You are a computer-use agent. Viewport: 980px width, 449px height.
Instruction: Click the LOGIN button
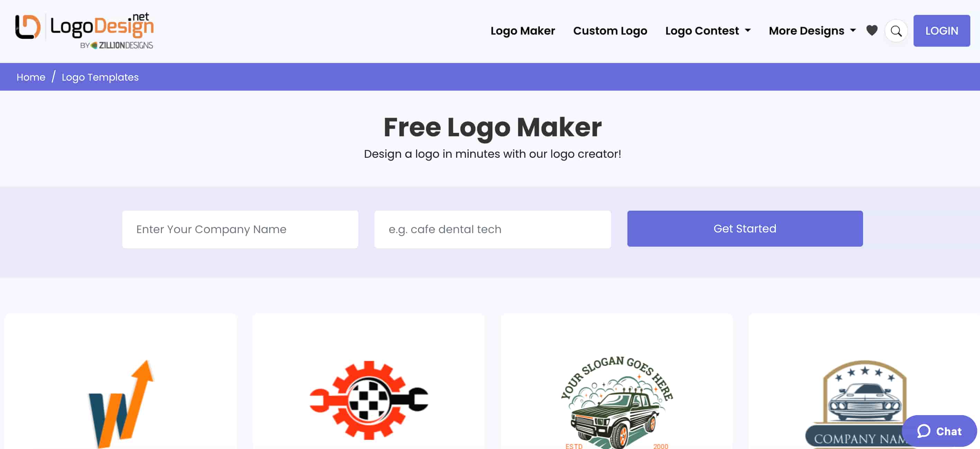click(x=941, y=31)
